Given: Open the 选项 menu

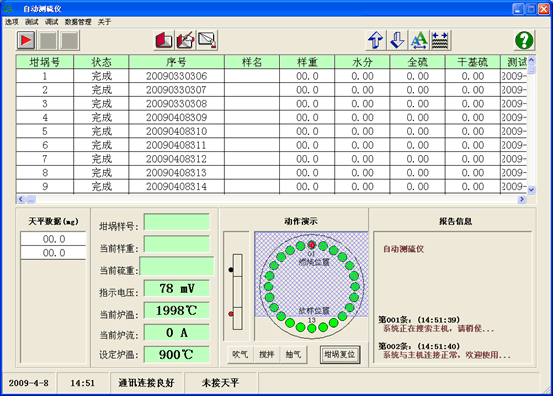Looking at the screenshot, I should (12, 22).
